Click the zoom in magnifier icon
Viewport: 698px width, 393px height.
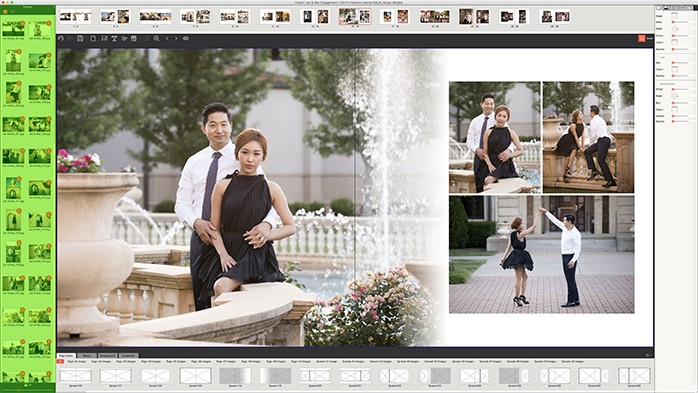156,39
